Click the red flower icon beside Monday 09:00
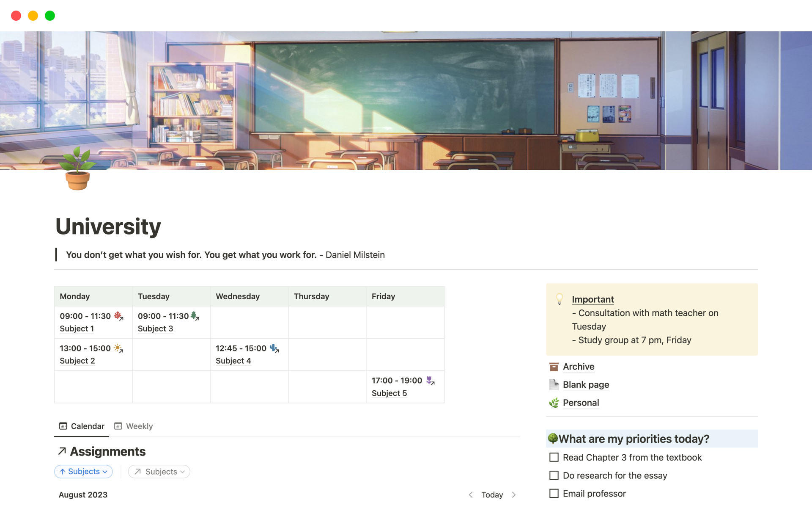Image resolution: width=812 pixels, height=508 pixels. pos(118,316)
